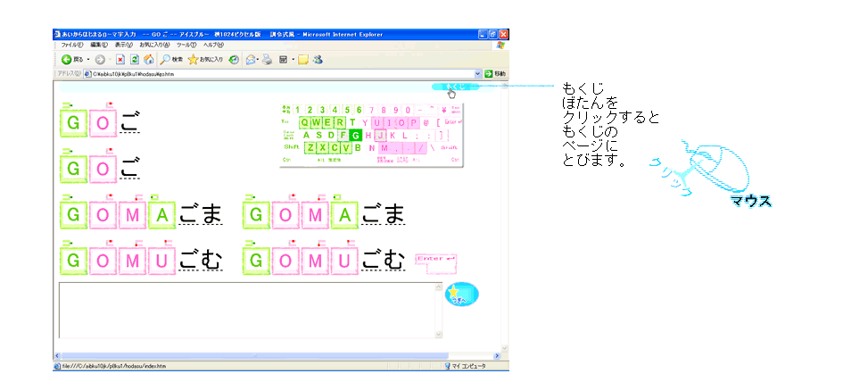This screenshot has width=868, height=382.
Task: Click the browser Back arrow icon
Action: pyautogui.click(x=67, y=59)
